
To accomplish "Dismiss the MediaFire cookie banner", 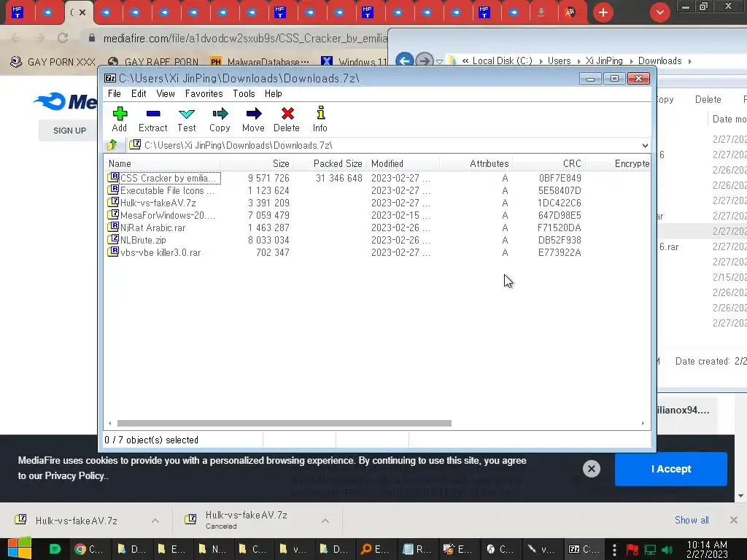I will (x=591, y=469).
